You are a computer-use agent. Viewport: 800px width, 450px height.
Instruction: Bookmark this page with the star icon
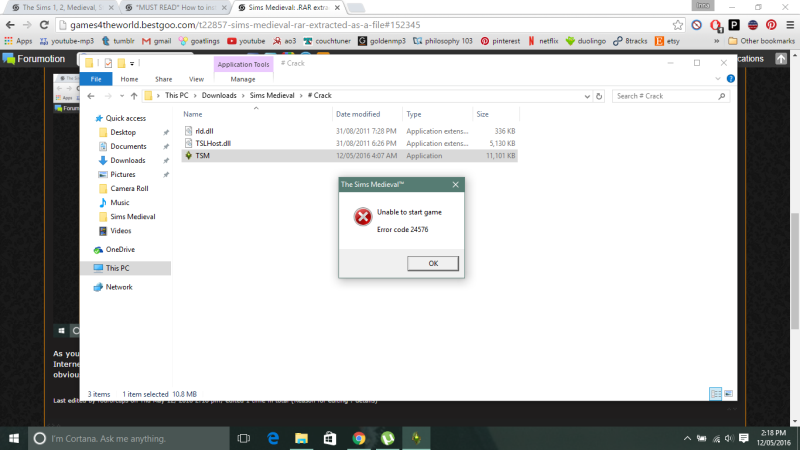point(678,24)
